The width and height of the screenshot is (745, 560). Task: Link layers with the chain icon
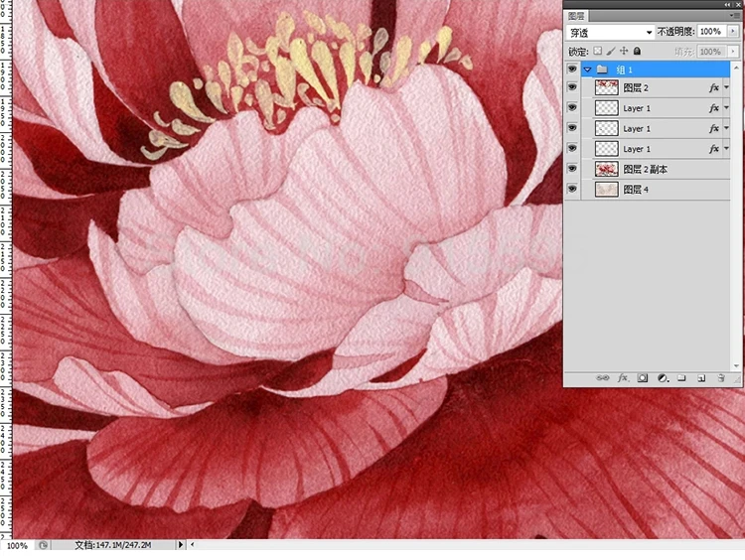click(603, 378)
